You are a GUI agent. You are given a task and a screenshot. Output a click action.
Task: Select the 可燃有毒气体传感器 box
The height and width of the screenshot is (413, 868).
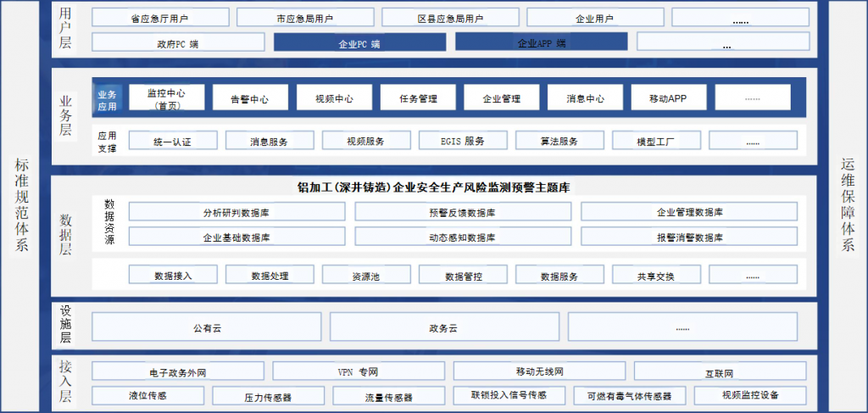pos(622,396)
